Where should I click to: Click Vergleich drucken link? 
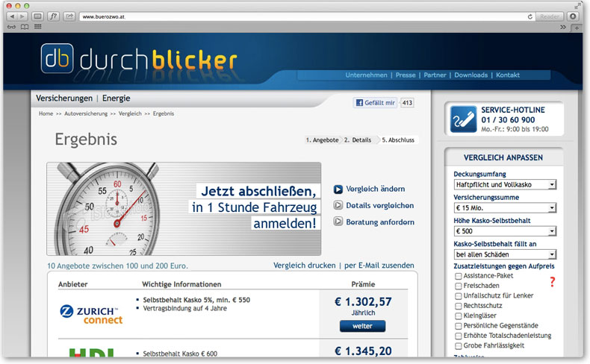coord(305,266)
